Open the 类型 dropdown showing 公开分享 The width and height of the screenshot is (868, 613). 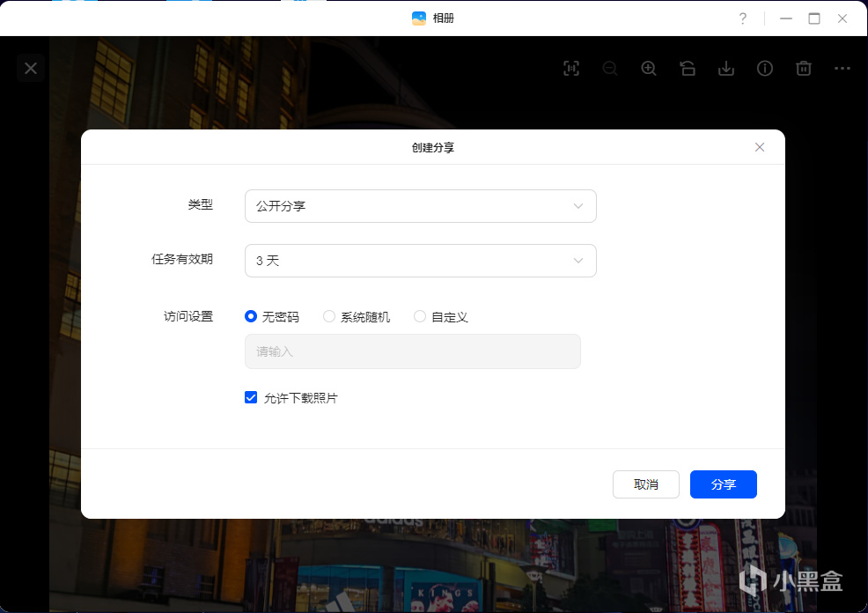421,206
